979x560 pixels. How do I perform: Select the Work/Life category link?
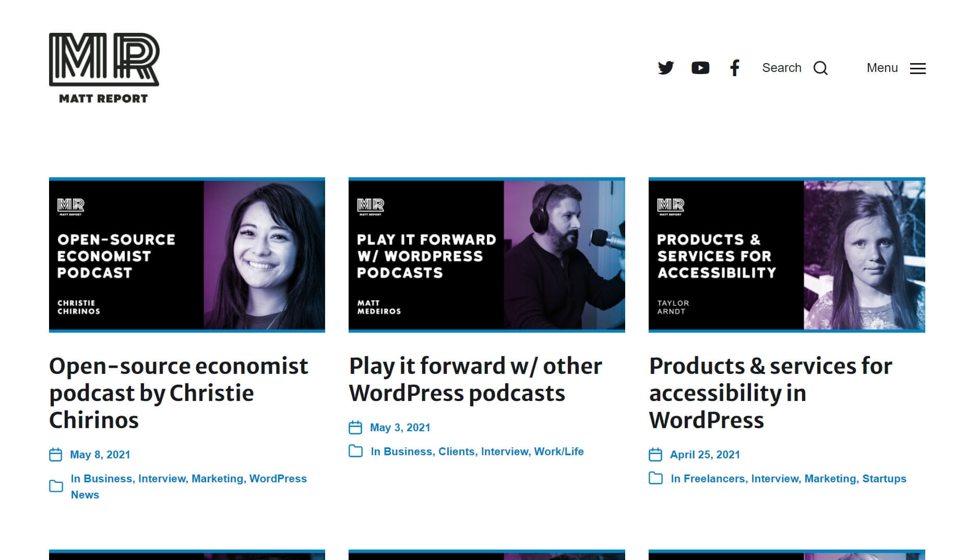pyautogui.click(x=558, y=452)
